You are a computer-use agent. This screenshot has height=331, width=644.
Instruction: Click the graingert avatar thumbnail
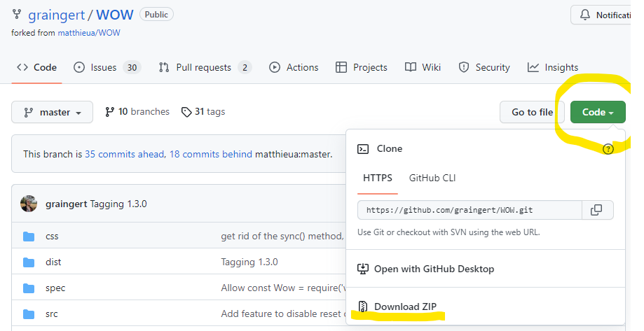point(29,204)
